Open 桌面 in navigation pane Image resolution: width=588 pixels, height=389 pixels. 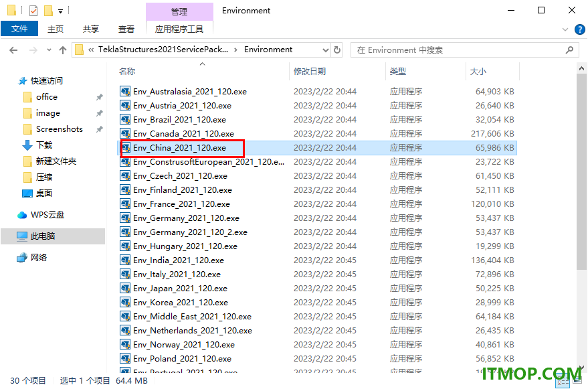[44, 193]
